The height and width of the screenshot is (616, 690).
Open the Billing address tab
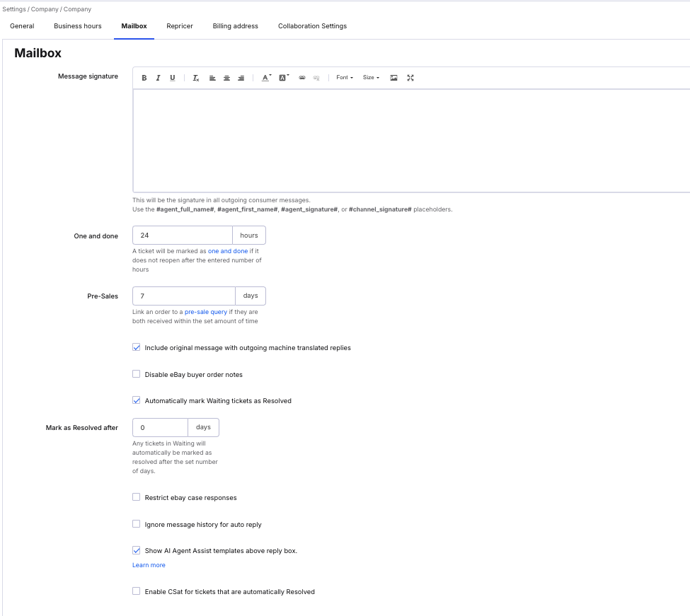tap(236, 26)
